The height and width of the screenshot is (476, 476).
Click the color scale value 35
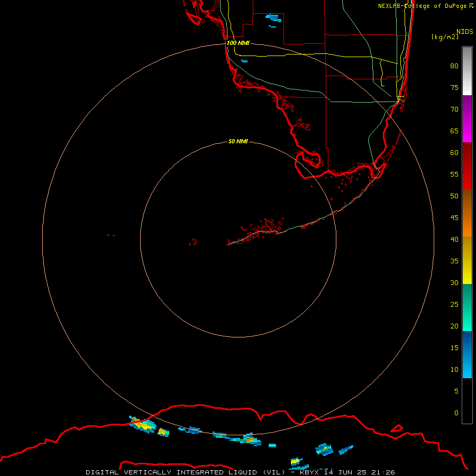coord(454,261)
